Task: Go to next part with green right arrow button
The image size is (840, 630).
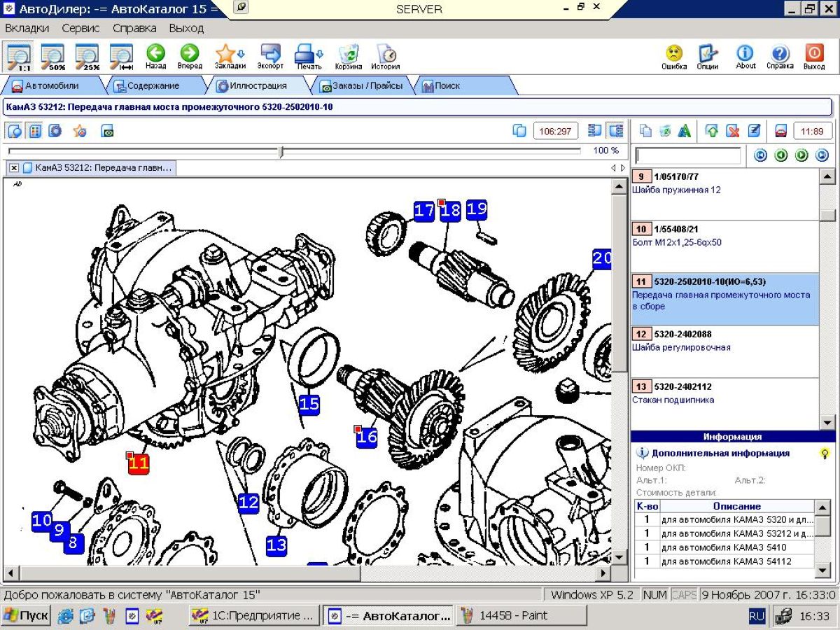Action: pyautogui.click(x=801, y=155)
